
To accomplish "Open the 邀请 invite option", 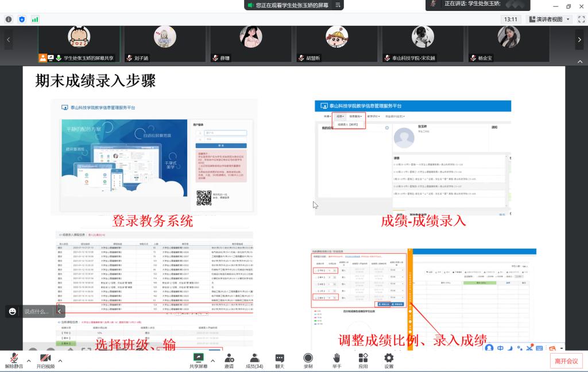I will (229, 361).
